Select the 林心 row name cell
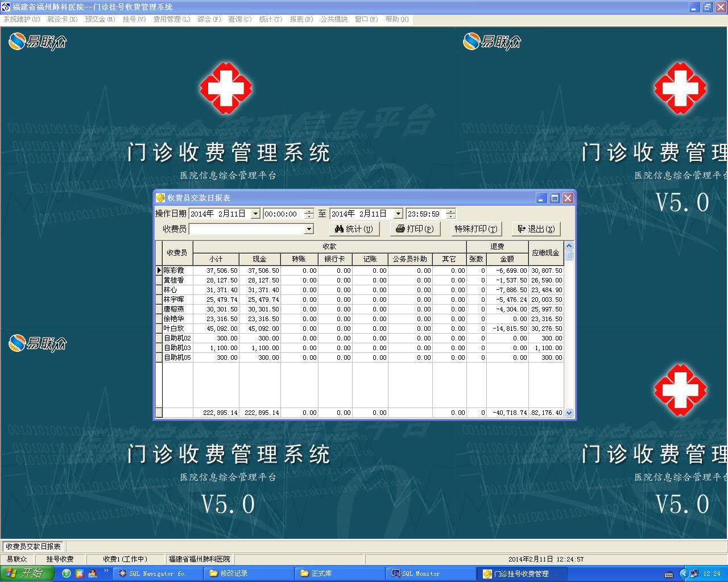728x582 pixels. 177,290
